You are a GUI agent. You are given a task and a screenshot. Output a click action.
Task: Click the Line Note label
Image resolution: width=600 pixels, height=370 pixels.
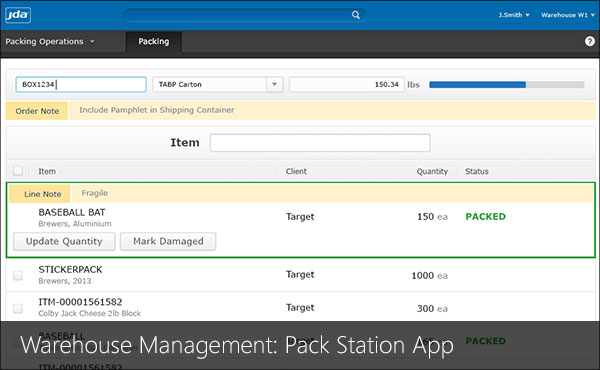click(40, 194)
